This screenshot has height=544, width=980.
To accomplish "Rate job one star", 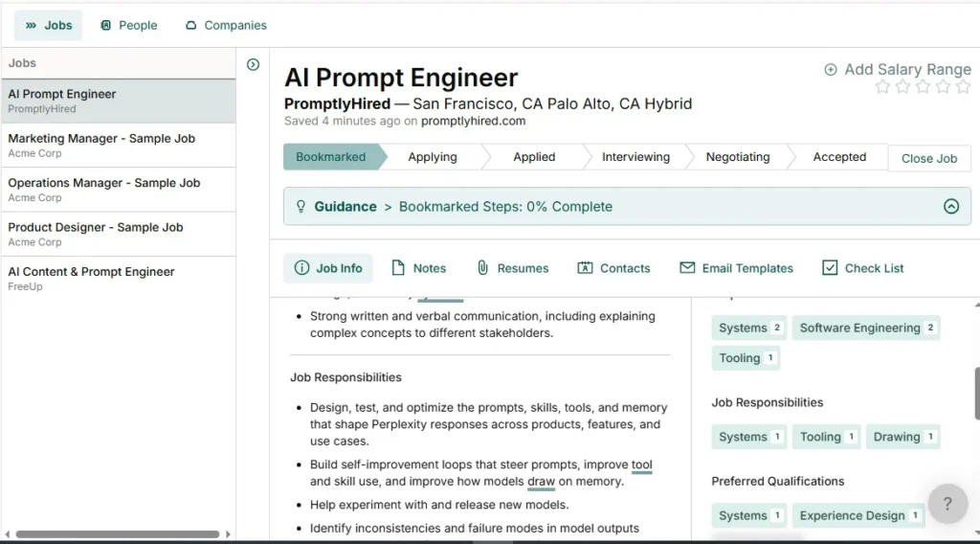I will (x=882, y=86).
